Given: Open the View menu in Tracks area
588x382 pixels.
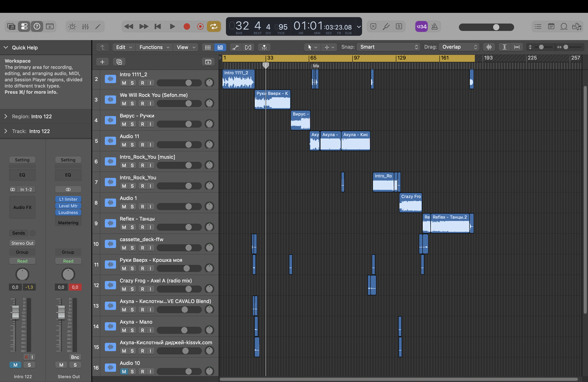Looking at the screenshot, I should pos(186,47).
